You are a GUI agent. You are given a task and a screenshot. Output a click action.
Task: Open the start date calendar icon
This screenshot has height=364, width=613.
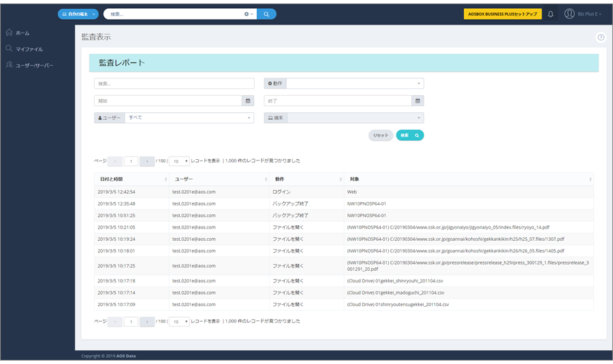248,101
